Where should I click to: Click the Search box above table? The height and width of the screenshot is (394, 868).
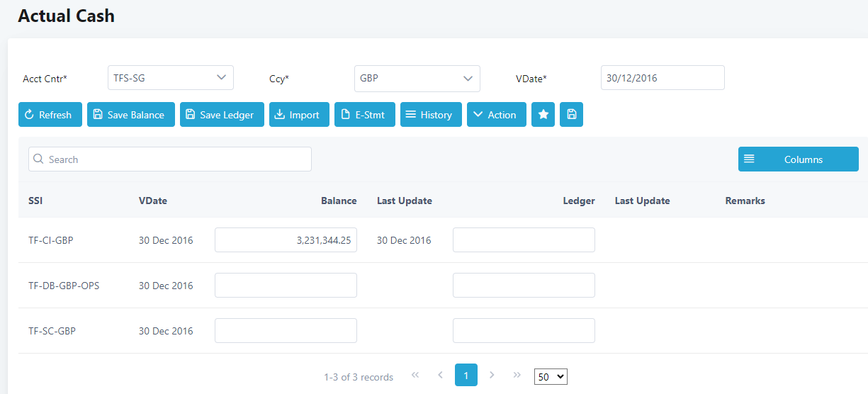click(170, 159)
